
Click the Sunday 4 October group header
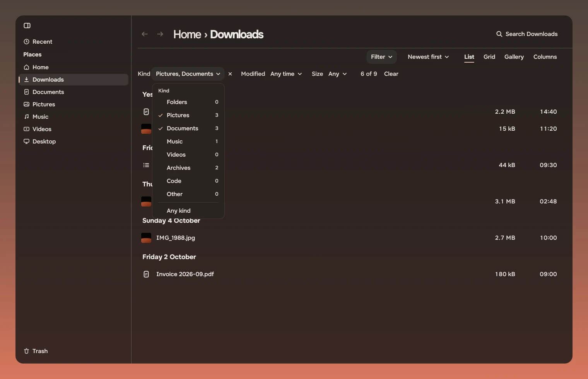click(171, 221)
